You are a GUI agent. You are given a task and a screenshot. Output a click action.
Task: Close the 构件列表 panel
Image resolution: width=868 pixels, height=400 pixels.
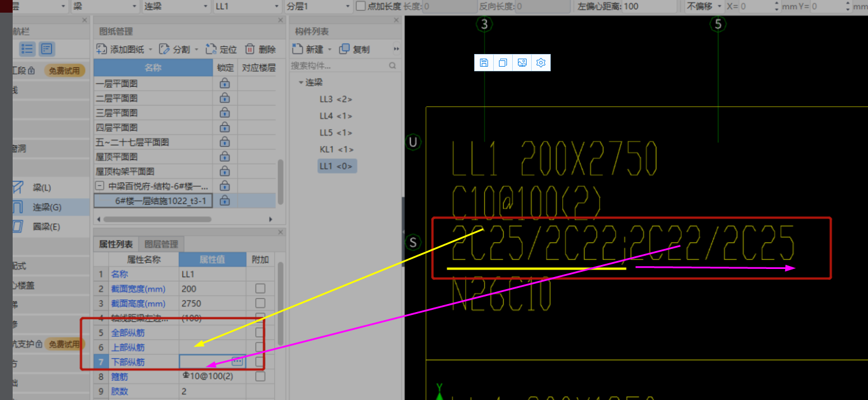(396, 20)
